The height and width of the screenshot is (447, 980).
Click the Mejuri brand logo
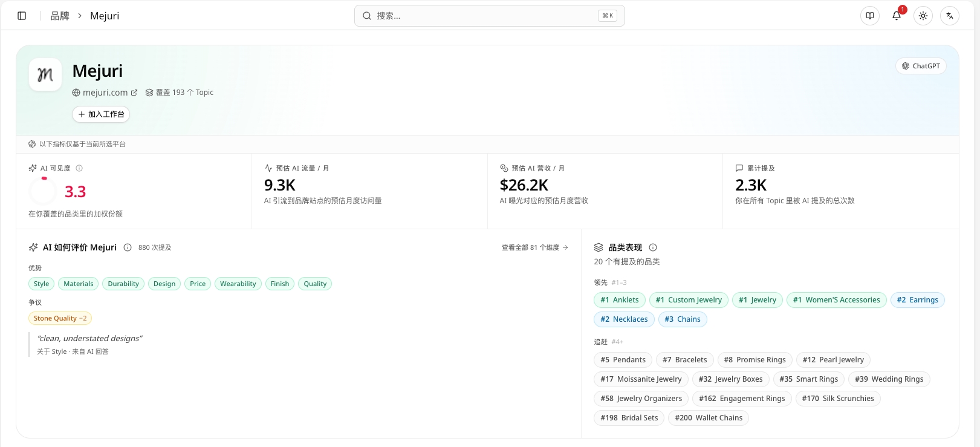[45, 74]
